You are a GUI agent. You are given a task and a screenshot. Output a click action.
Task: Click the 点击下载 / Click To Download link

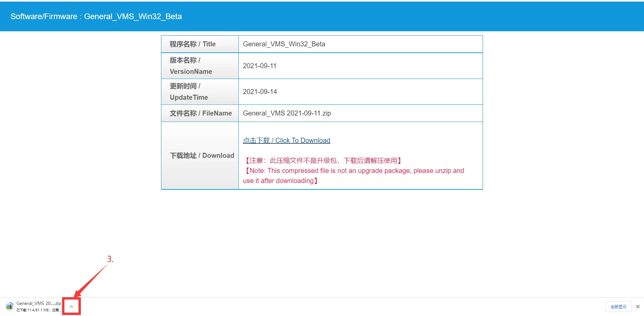(x=286, y=140)
